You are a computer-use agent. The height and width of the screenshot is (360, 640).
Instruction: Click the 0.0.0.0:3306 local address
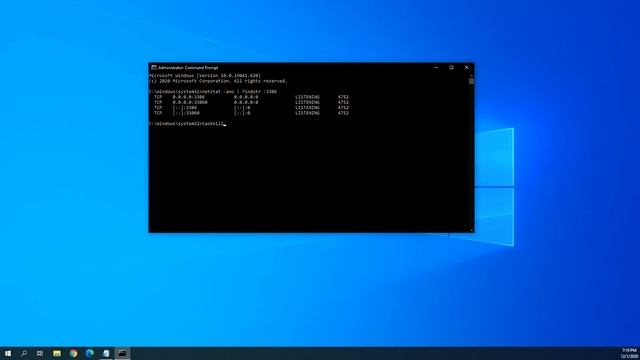click(189, 97)
